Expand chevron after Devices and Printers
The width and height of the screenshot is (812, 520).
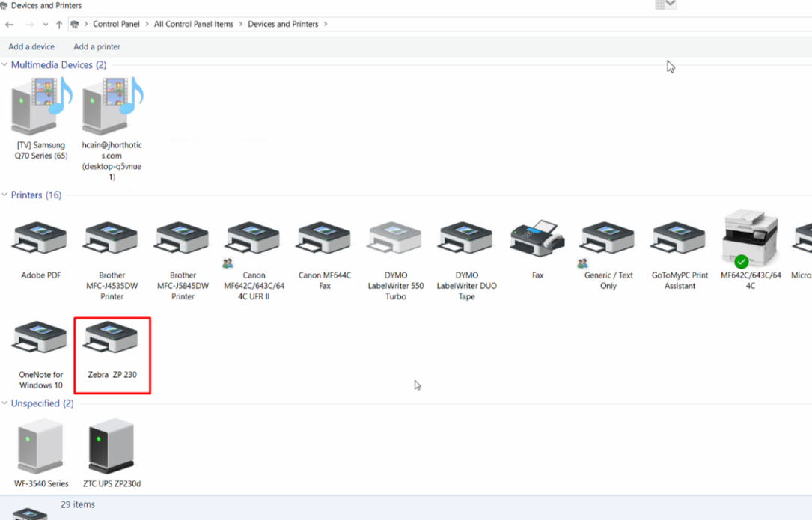tap(326, 24)
